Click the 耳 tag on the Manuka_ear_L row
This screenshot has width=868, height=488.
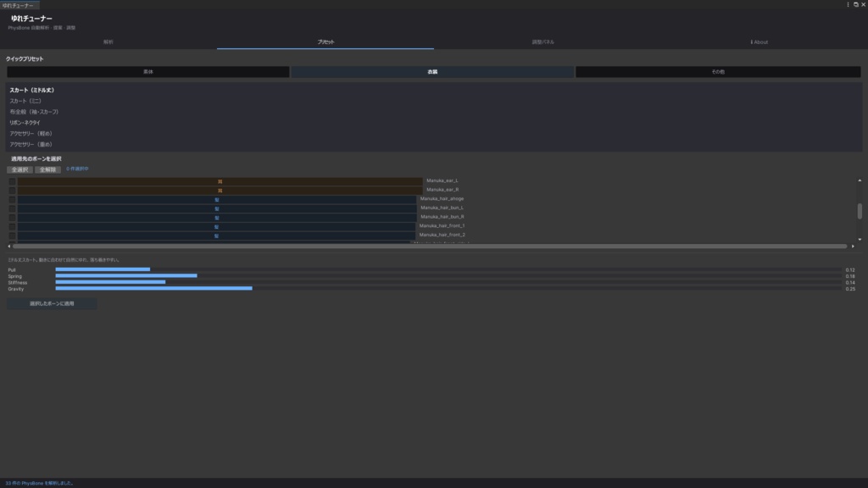[x=220, y=181]
